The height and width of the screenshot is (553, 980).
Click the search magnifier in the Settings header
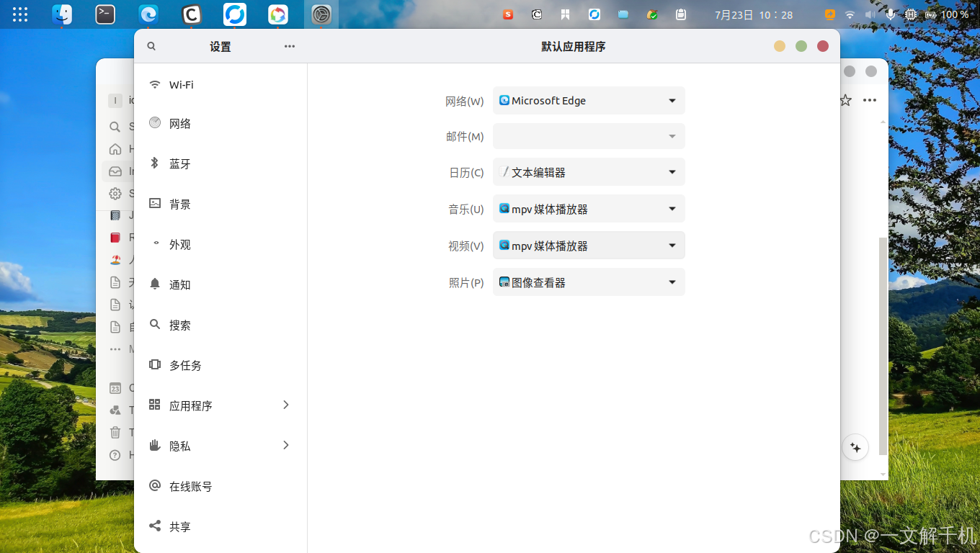tap(151, 45)
